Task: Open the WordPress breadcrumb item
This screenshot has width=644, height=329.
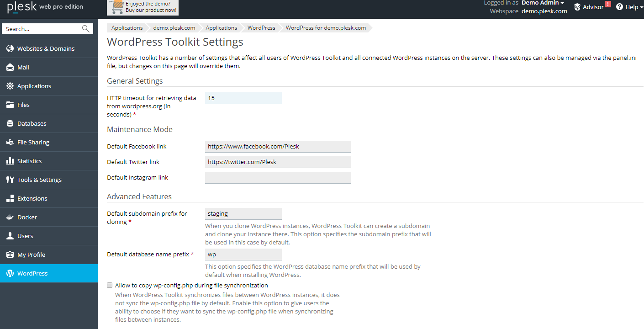Action: click(x=261, y=28)
